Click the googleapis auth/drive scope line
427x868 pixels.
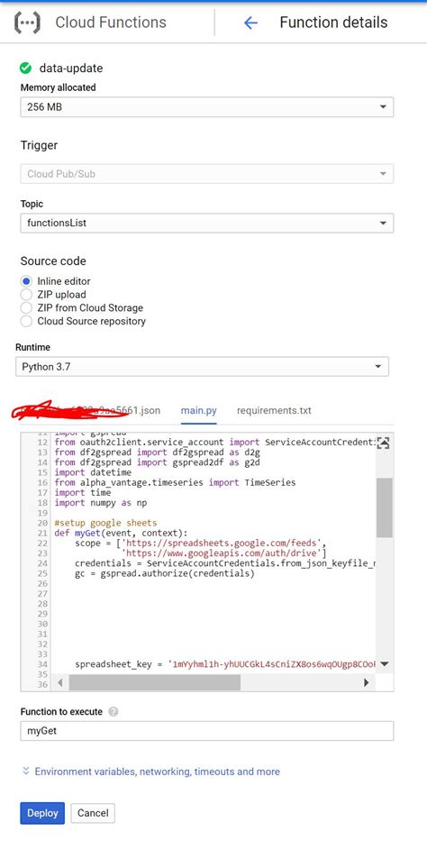224,553
